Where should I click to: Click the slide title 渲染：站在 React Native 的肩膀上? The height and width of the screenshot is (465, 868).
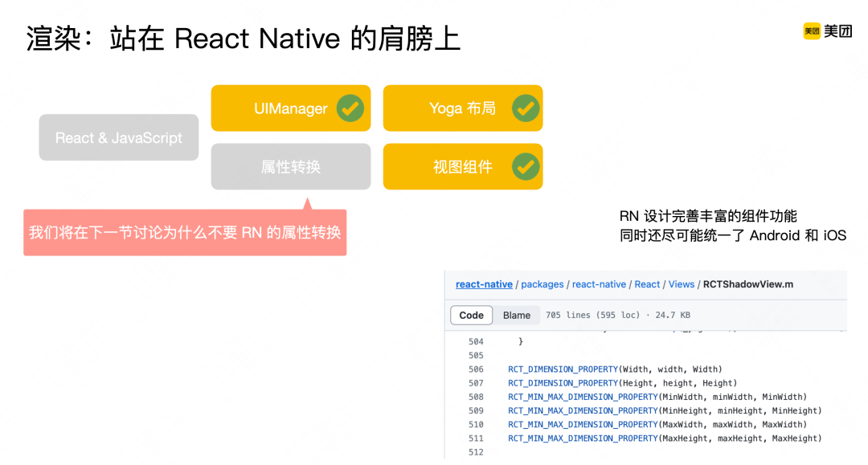click(244, 39)
